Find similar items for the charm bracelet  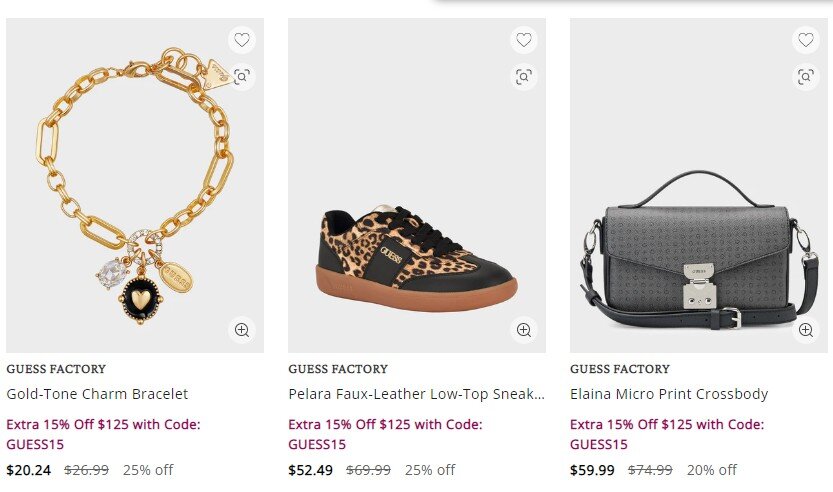pos(241,76)
